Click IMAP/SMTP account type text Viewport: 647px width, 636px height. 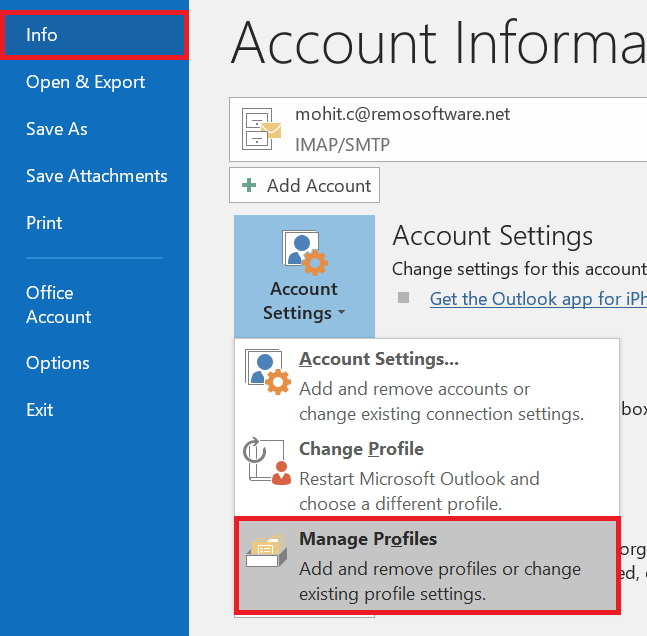pos(342,145)
